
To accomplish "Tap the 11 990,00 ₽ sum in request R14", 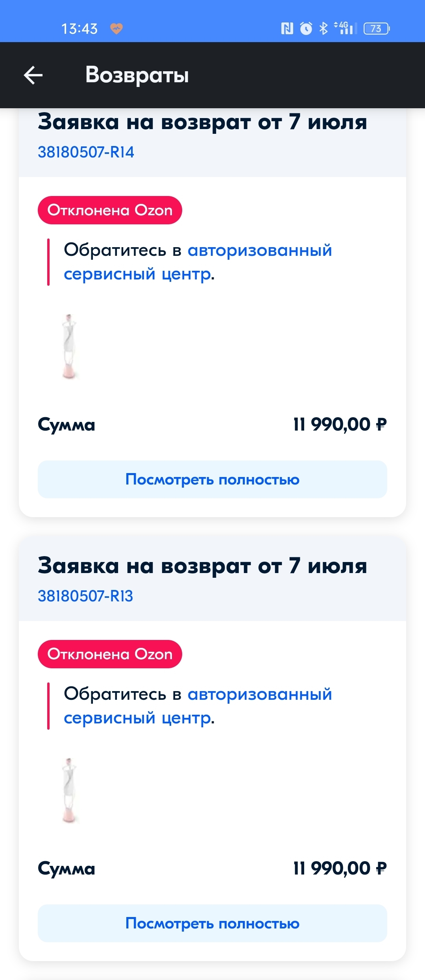I will [x=340, y=424].
